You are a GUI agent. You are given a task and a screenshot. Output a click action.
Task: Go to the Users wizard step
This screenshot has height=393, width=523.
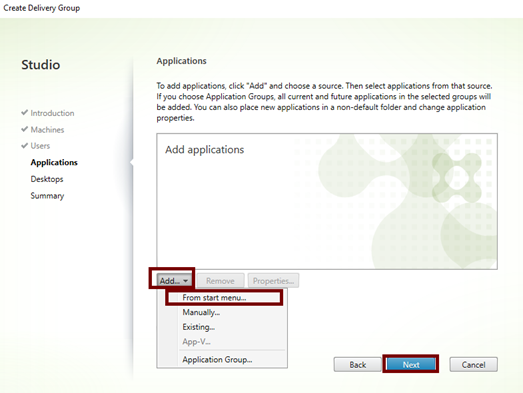pos(40,146)
